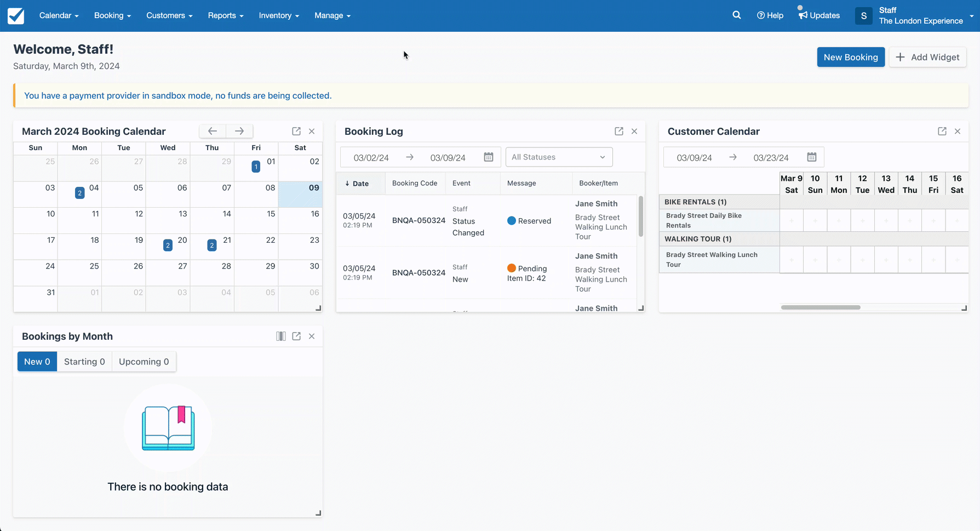Open booking code BNQA-050324 in Pending row
Image resolution: width=980 pixels, height=531 pixels.
pos(419,272)
